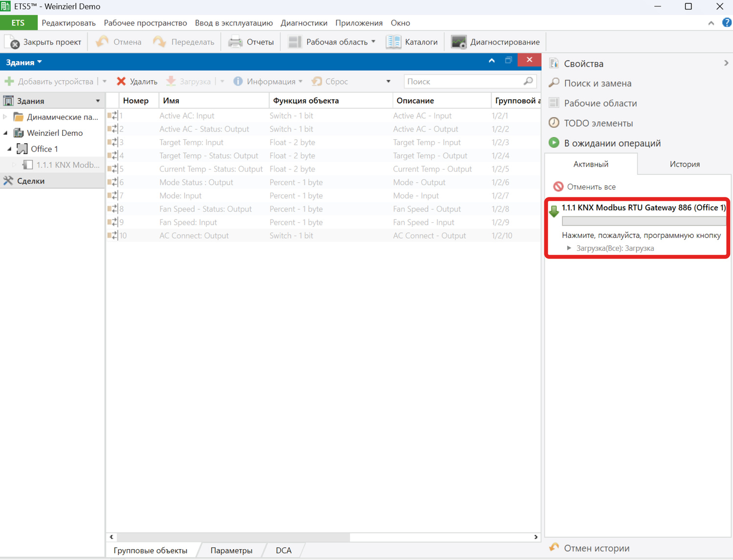Switch to the Parameters tab

click(x=231, y=550)
